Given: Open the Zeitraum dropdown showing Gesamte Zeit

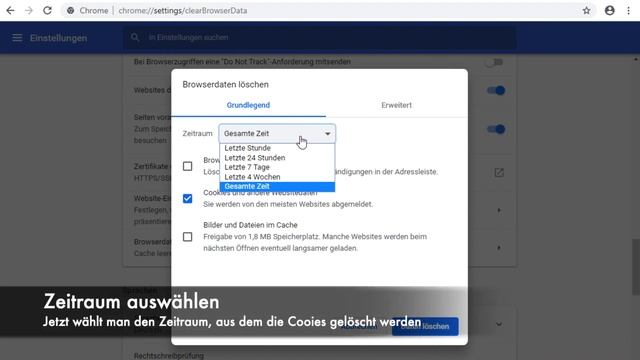Looking at the screenshot, I should point(277,133).
